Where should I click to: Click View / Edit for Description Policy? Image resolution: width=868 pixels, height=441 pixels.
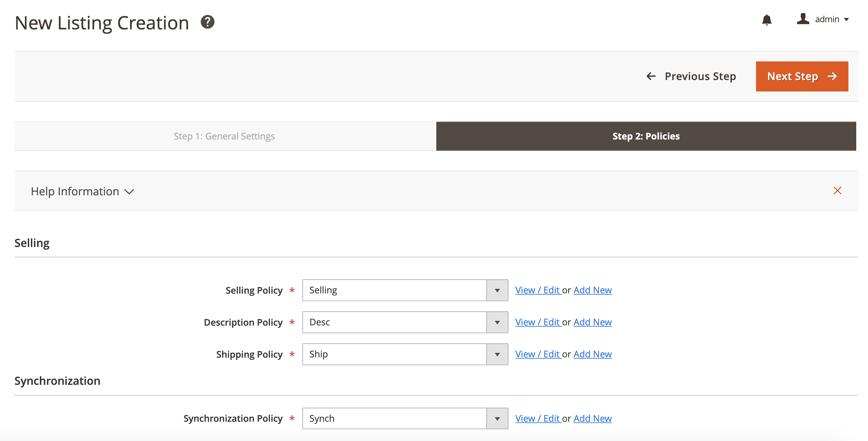coord(538,322)
